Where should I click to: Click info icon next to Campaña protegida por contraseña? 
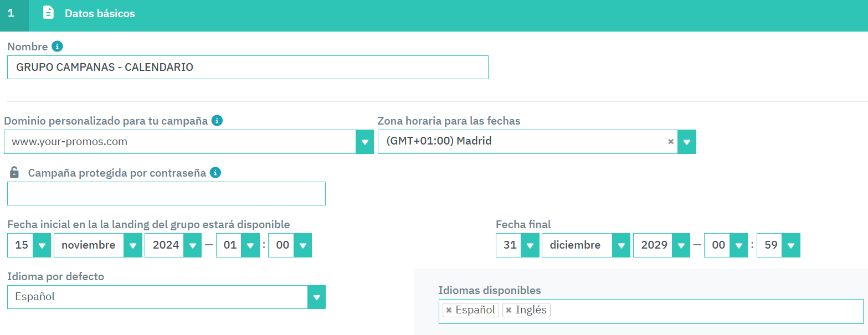click(215, 173)
